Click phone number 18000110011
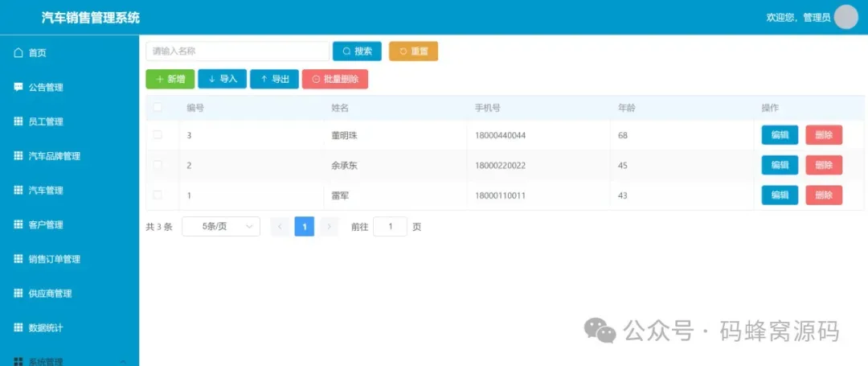868x366 pixels. (x=501, y=195)
